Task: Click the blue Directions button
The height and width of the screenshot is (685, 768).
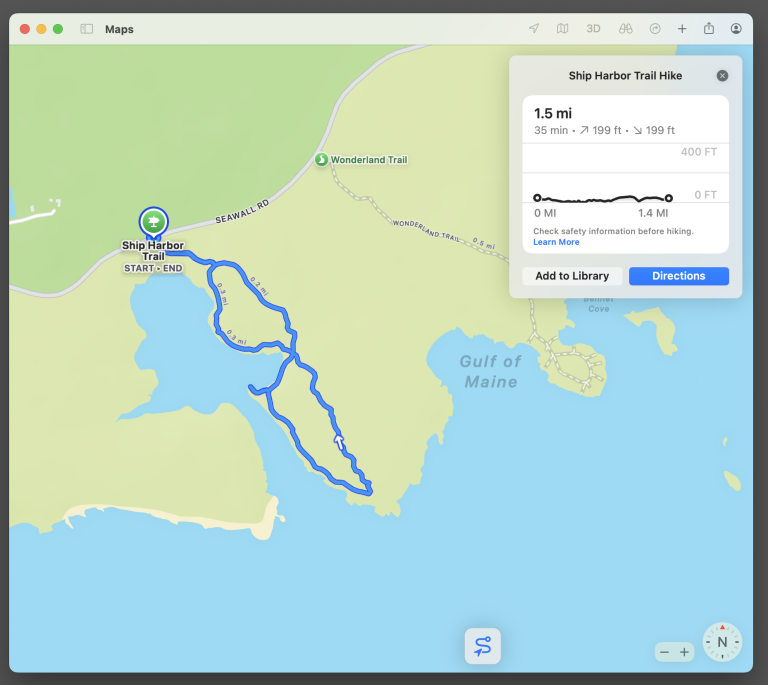Action: [678, 276]
